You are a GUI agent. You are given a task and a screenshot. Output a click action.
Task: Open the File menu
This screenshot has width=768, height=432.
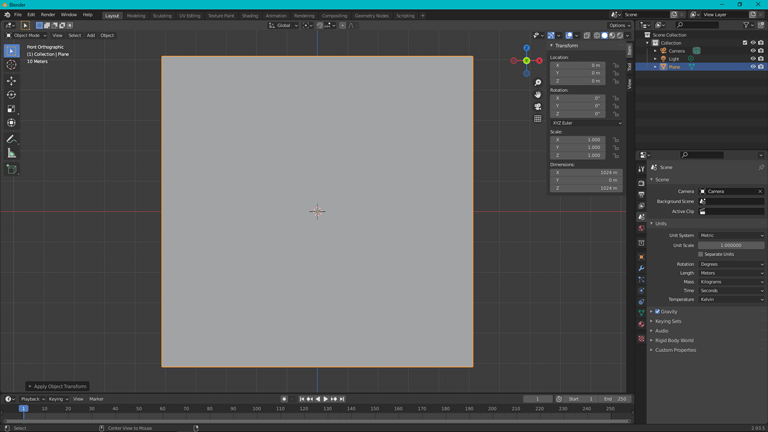tap(18, 15)
